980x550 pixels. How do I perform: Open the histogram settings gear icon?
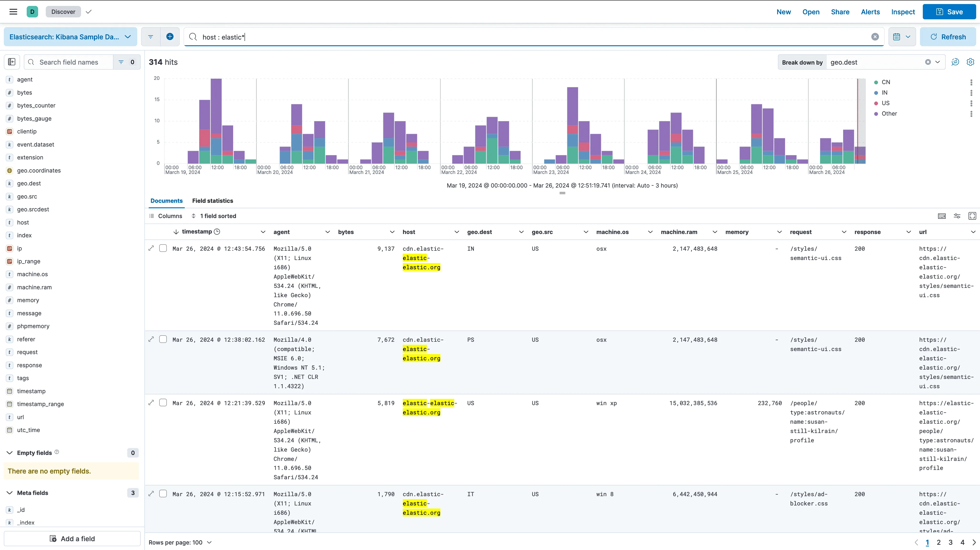pos(970,62)
